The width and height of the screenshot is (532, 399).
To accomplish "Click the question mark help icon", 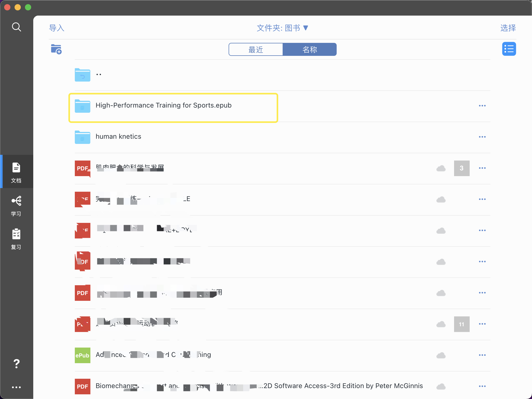I will pos(16,364).
